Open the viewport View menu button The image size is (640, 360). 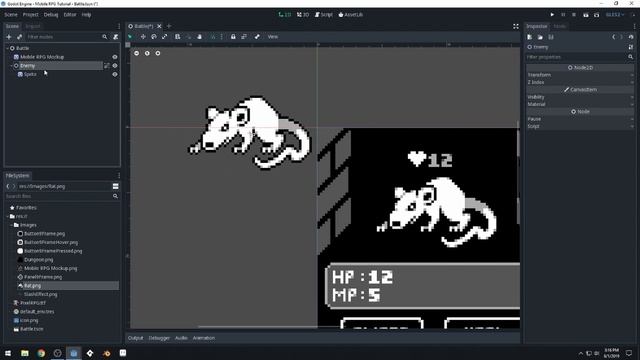click(x=273, y=37)
